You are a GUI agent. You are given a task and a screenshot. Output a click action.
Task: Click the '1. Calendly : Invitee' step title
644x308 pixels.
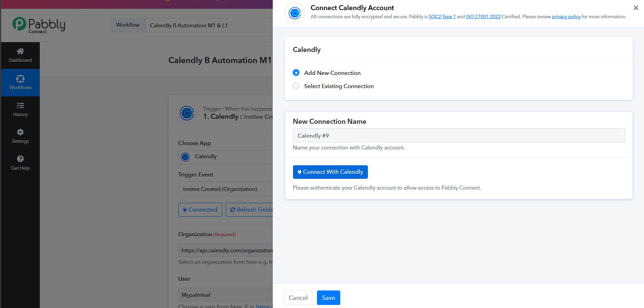pyautogui.click(x=238, y=117)
